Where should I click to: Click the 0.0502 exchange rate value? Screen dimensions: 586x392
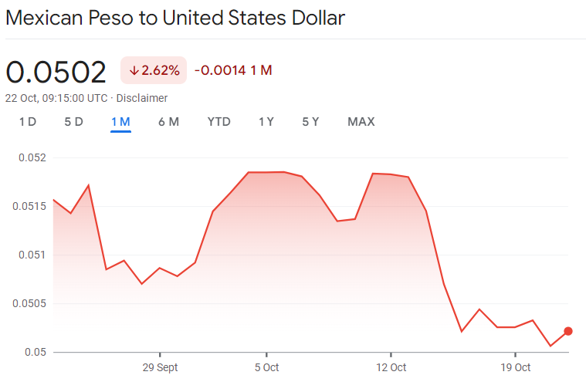(56, 72)
